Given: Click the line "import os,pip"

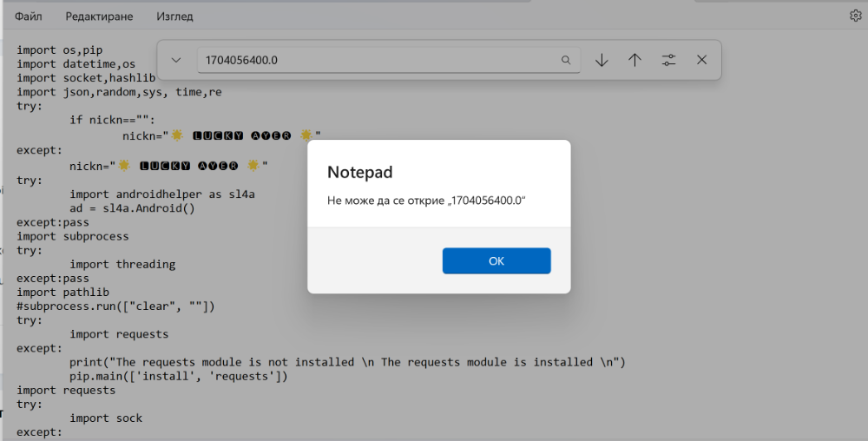Looking at the screenshot, I should pyautogui.click(x=59, y=49).
